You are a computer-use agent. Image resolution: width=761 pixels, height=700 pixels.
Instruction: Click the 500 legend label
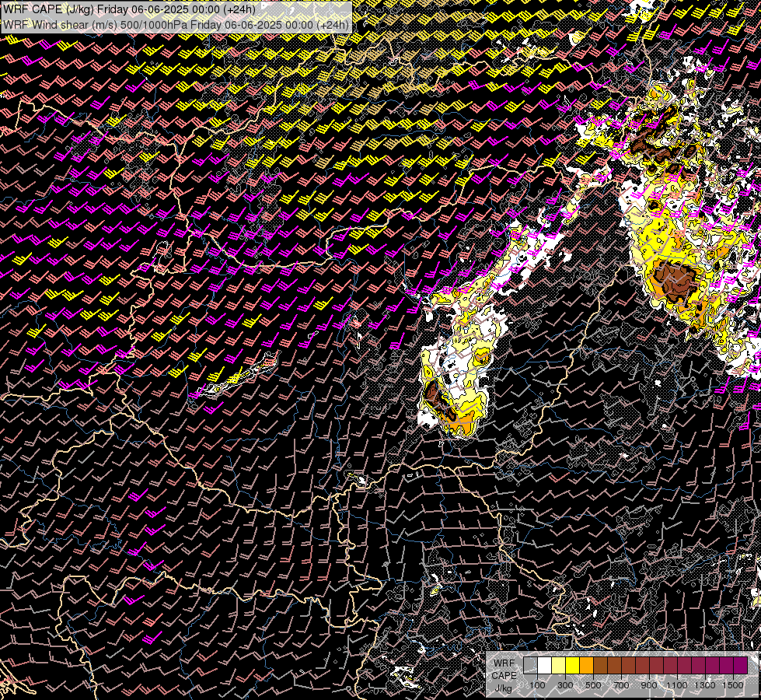click(x=593, y=685)
